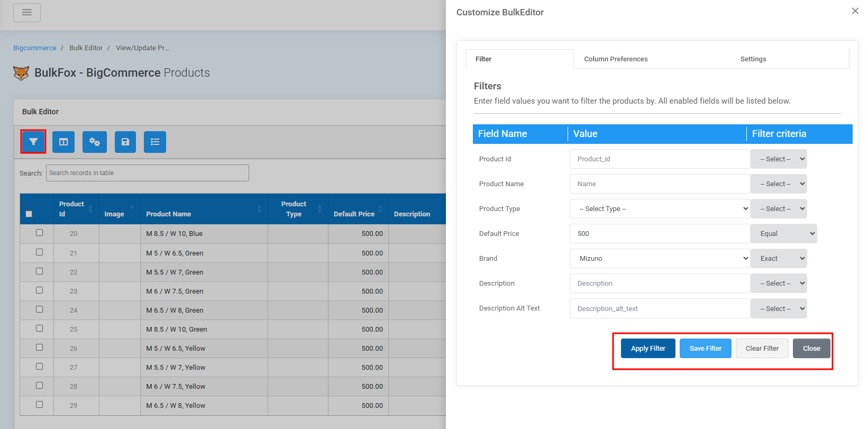
Task: Check the box for product 28
Action: point(39,386)
